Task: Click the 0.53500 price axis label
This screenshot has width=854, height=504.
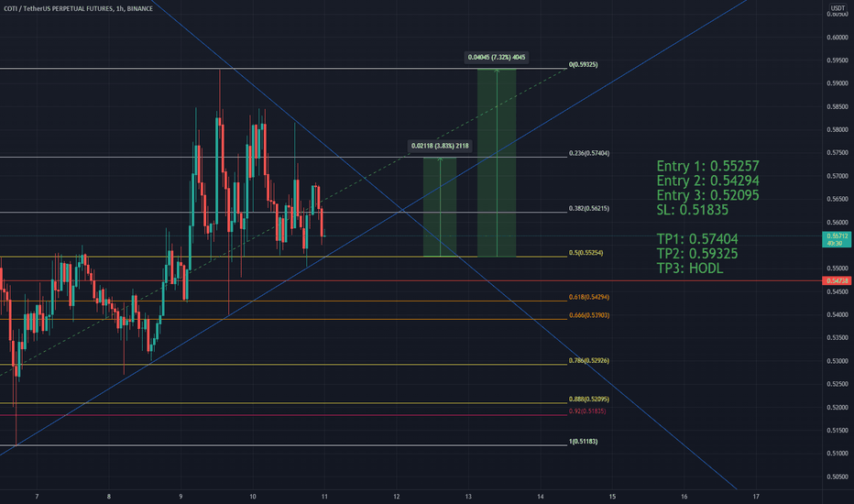Action: (838, 338)
